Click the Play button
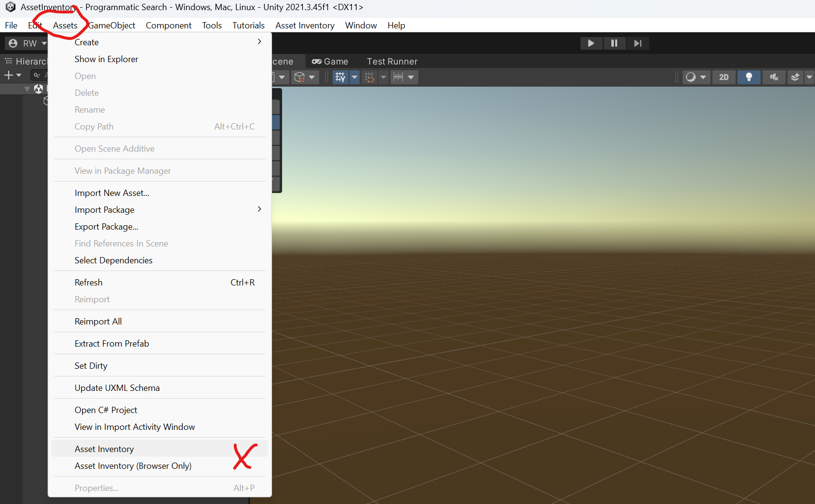Viewport: 815px width, 504px height. 591,43
